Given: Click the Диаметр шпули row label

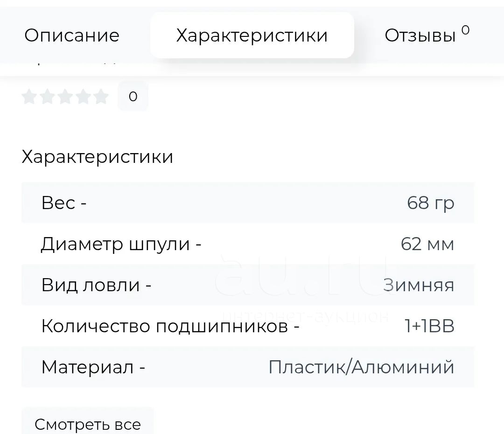Looking at the screenshot, I should pyautogui.click(x=121, y=244).
